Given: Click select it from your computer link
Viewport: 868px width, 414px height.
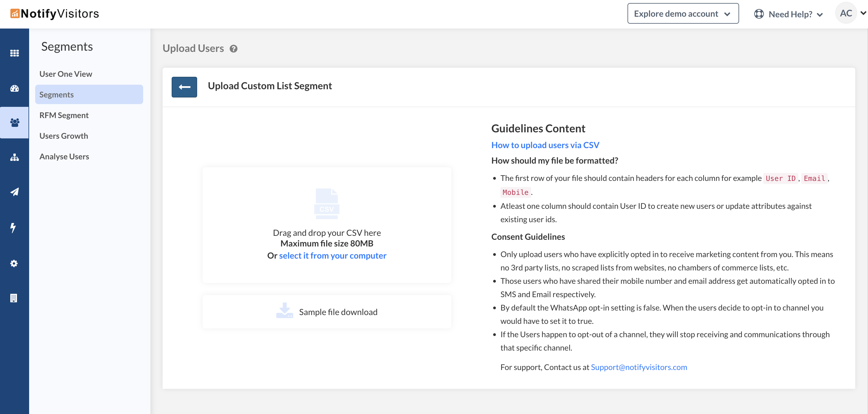Looking at the screenshot, I should point(332,256).
